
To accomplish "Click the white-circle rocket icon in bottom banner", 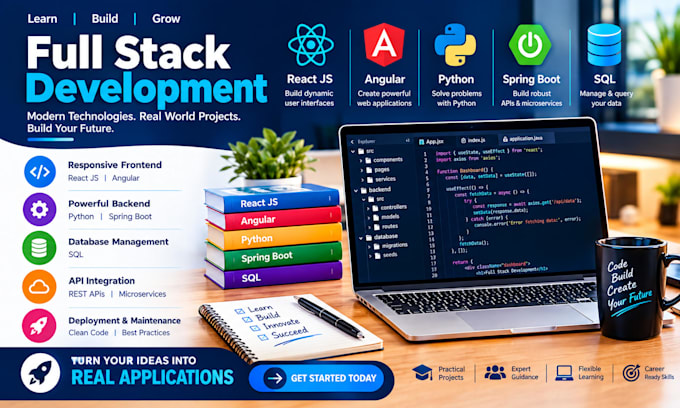I will click(40, 373).
